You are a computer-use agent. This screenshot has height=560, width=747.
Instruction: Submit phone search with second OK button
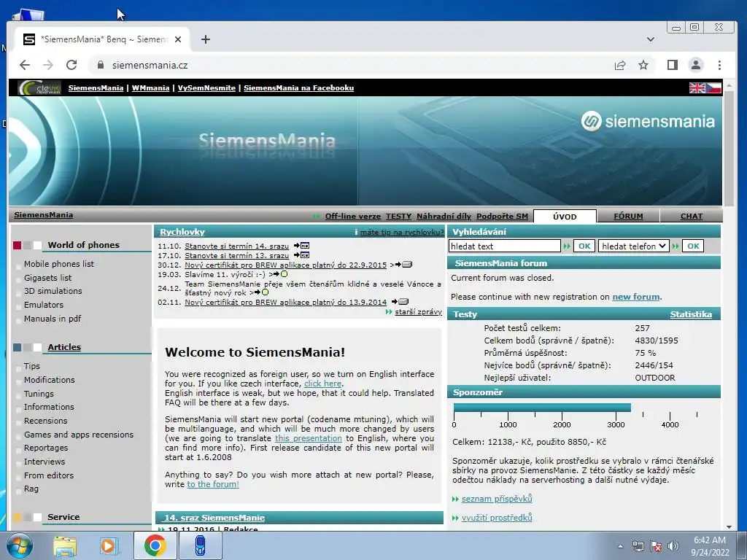tap(693, 246)
